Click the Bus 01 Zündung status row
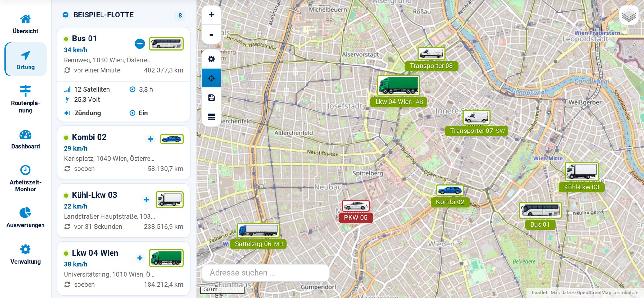The width and height of the screenshot is (644, 298). (124, 113)
